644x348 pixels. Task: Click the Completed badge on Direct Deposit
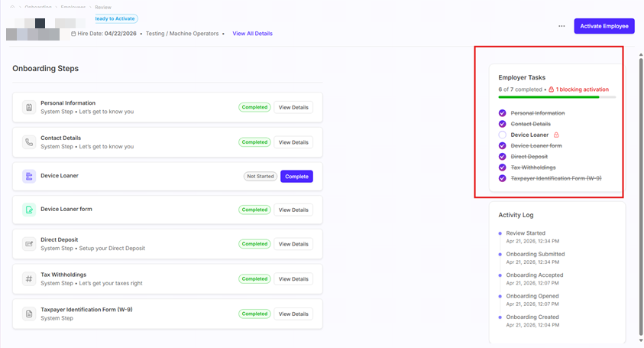point(254,244)
